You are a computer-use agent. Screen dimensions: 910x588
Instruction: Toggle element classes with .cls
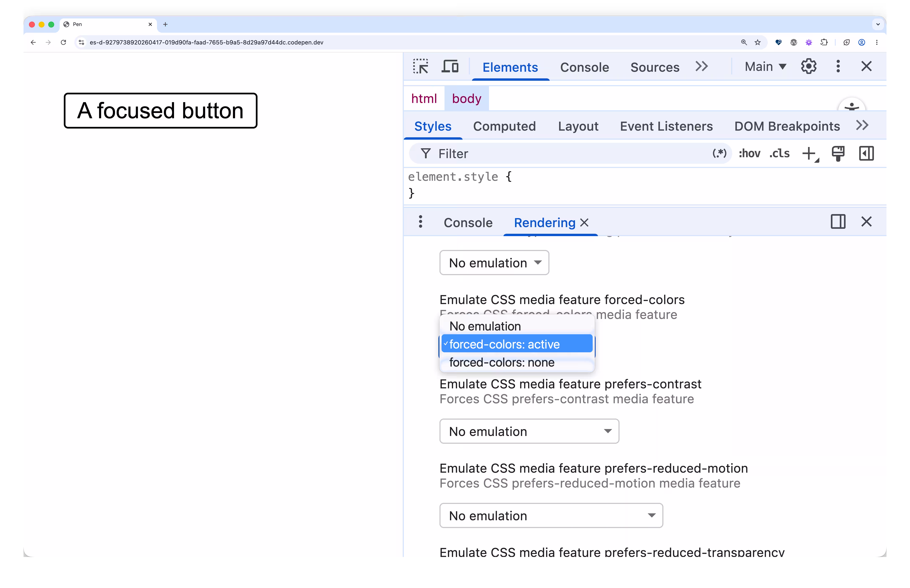tap(779, 153)
